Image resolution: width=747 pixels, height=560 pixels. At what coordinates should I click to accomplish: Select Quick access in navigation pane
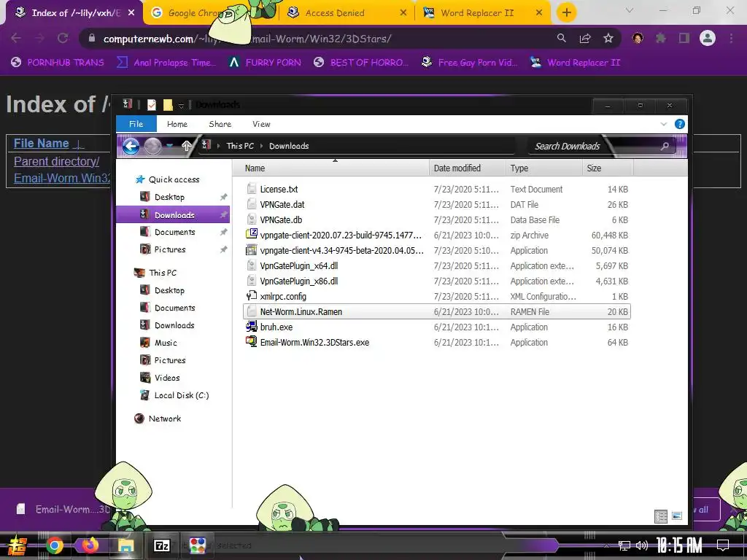(168, 179)
